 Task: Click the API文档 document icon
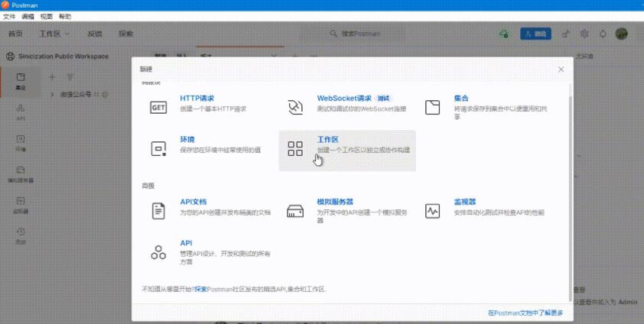pos(158,211)
